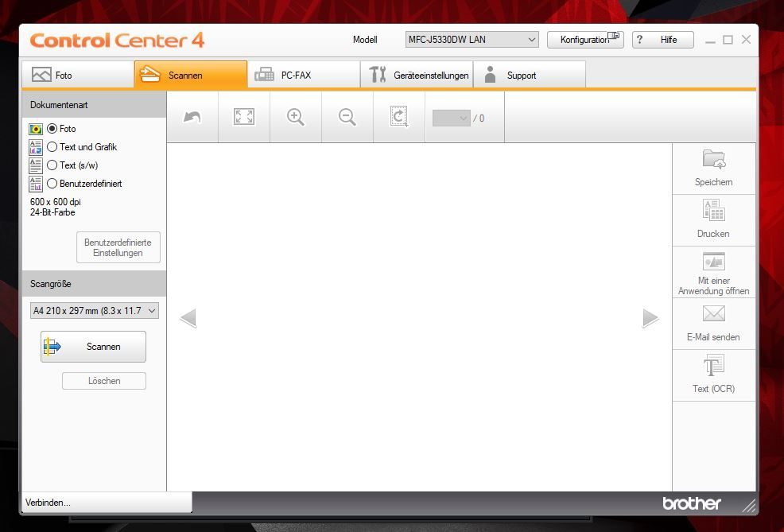Click the window resize grip corner

point(750,506)
